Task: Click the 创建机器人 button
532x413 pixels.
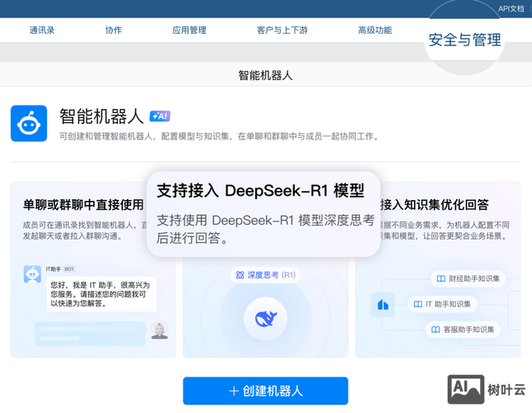Action: coord(265,391)
